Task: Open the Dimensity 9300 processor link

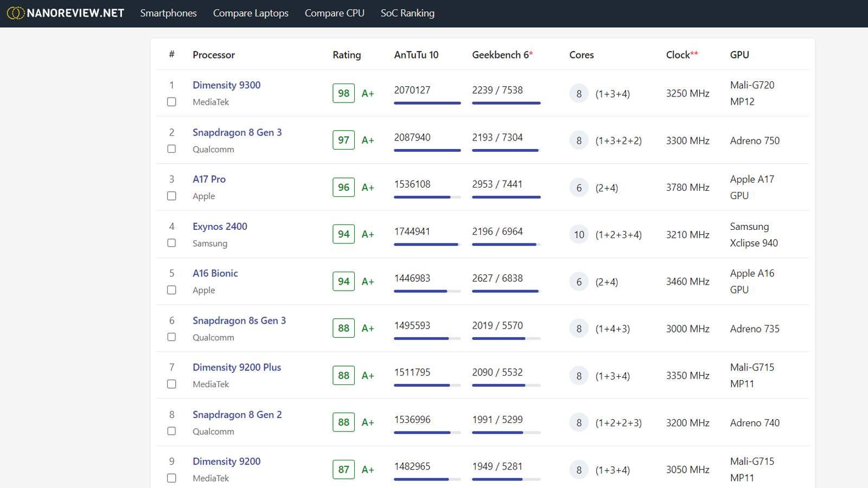Action: 226,85
